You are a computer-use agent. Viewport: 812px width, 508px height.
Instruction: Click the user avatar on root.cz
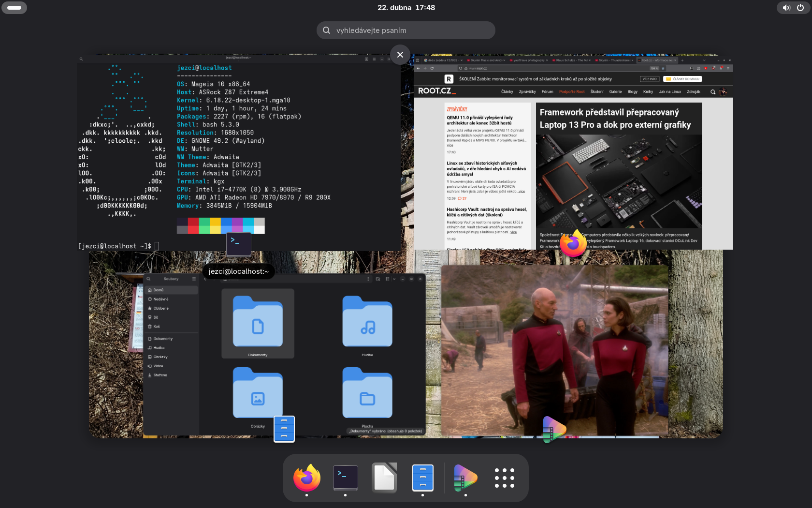coord(723,91)
